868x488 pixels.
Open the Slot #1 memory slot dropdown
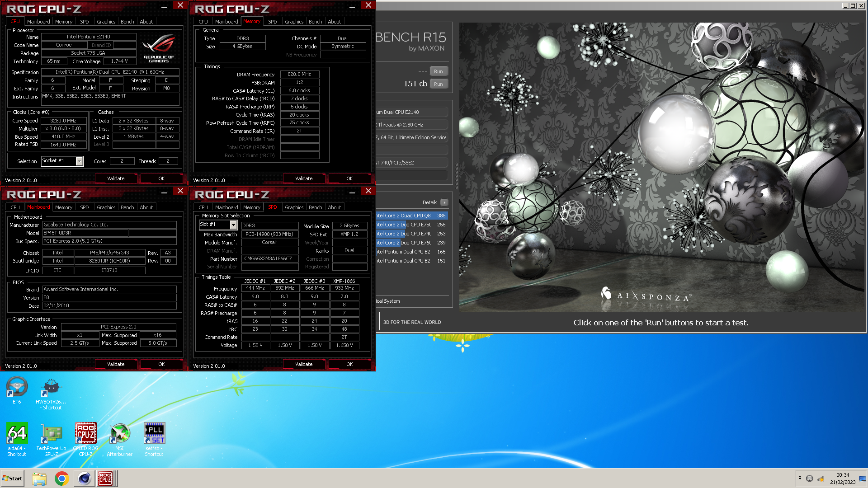(234, 225)
